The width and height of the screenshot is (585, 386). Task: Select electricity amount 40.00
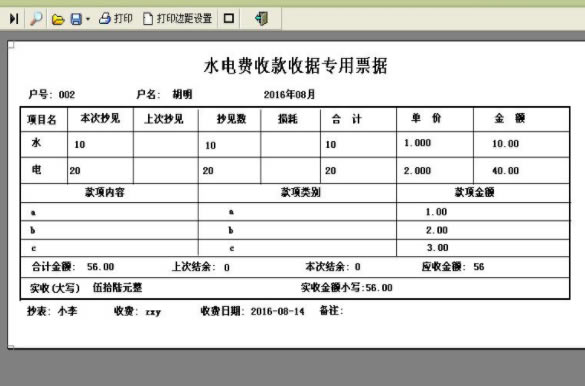[x=505, y=171]
